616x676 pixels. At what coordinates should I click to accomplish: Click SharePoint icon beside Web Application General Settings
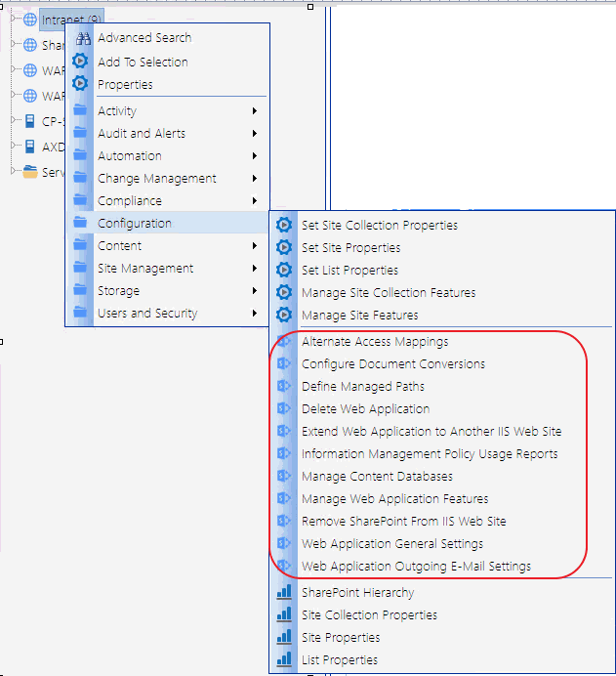[x=284, y=543]
